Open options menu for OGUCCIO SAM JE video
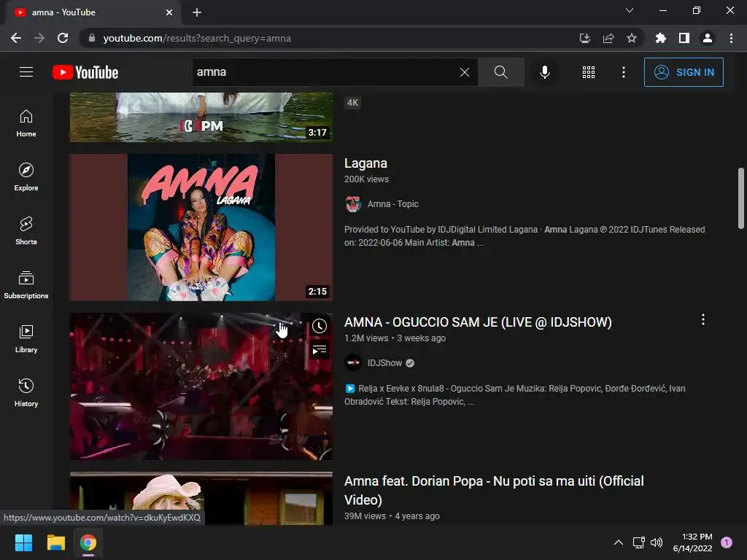Screen dimensions: 747x560 point(703,319)
